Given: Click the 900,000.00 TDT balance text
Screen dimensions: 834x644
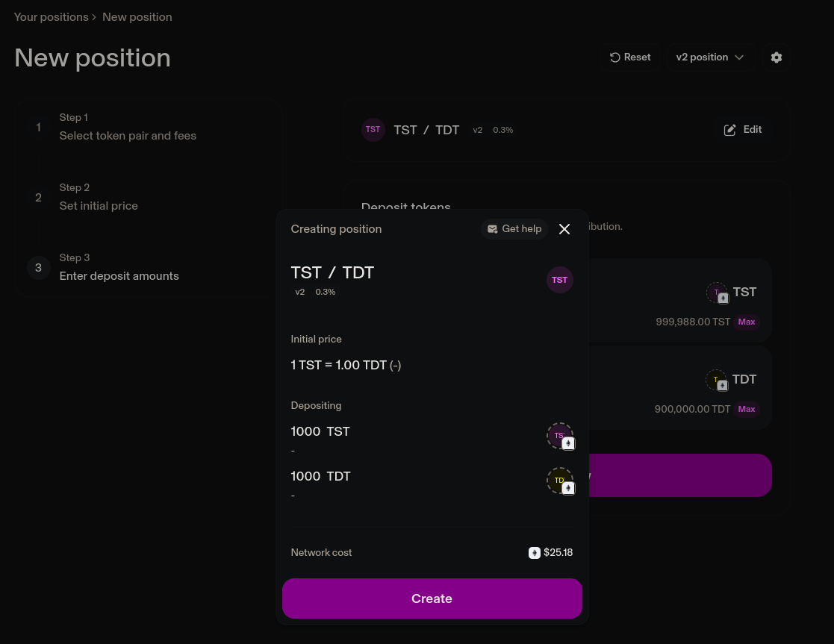Looking at the screenshot, I should coord(692,409).
